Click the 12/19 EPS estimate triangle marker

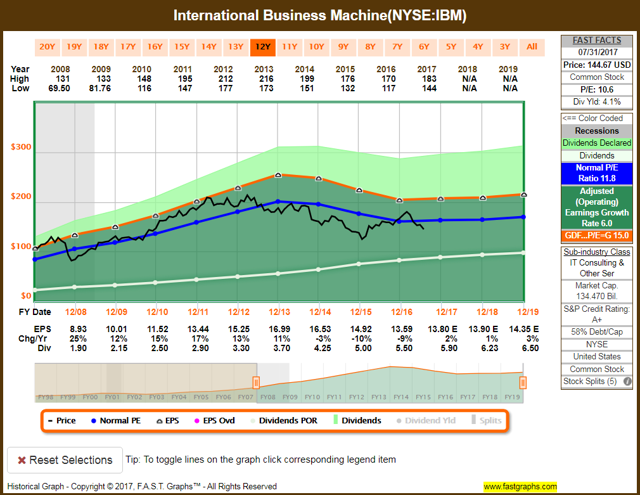[x=524, y=195]
